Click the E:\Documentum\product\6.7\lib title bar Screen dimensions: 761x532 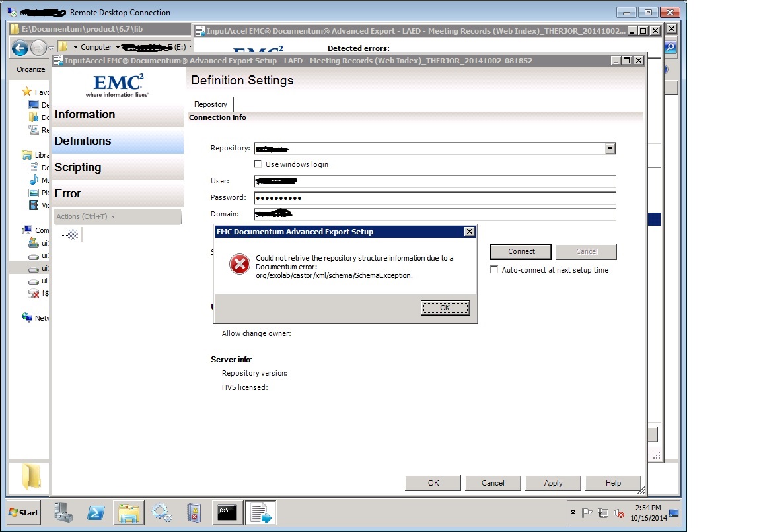coord(100,29)
